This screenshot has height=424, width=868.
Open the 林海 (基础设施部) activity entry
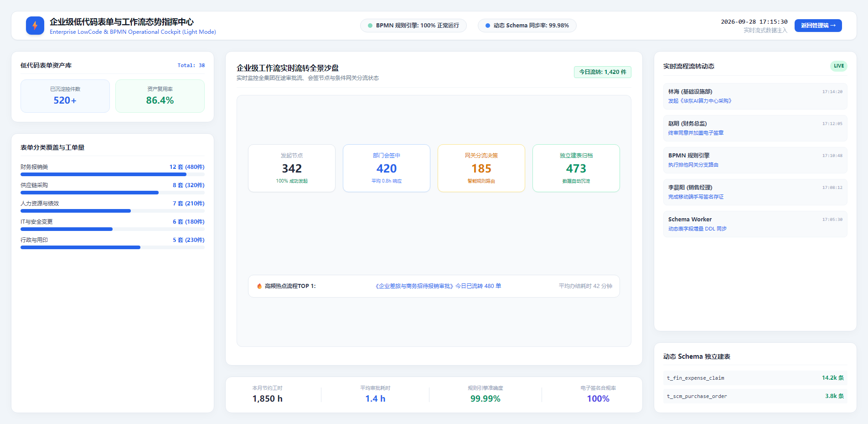tap(755, 96)
